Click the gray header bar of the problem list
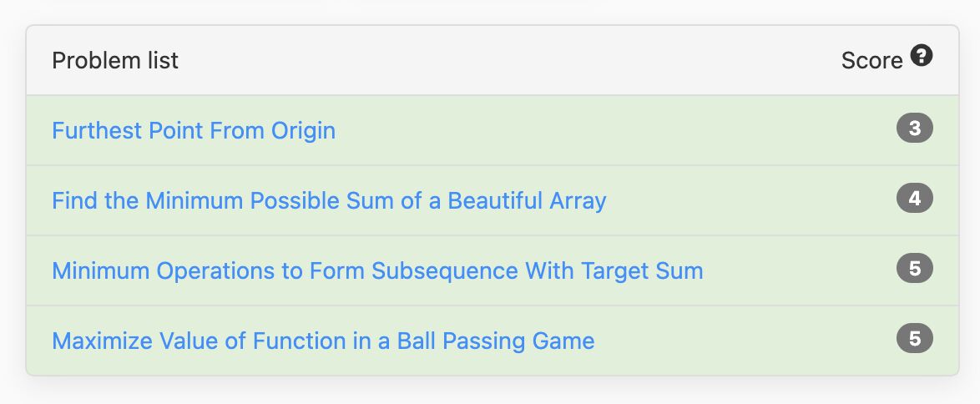980x404 pixels. pyautogui.click(x=493, y=61)
